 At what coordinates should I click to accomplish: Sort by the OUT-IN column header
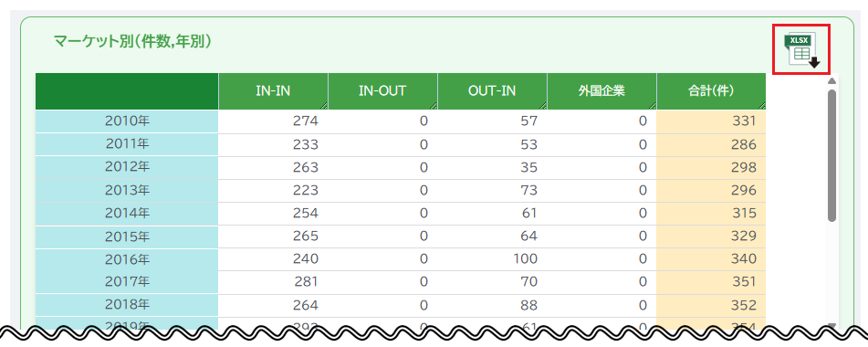492,91
